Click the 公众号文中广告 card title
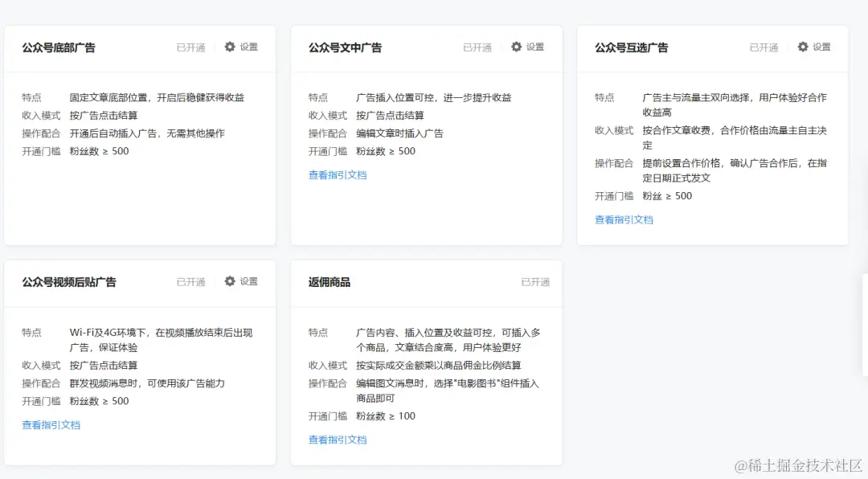The width and height of the screenshot is (868, 479). tap(345, 47)
